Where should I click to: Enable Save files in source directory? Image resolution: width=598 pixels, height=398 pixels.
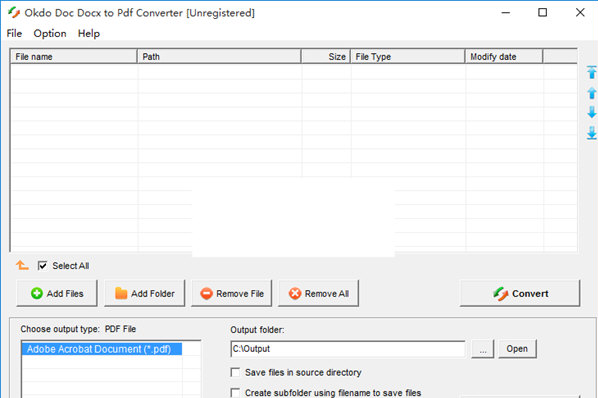click(x=235, y=372)
